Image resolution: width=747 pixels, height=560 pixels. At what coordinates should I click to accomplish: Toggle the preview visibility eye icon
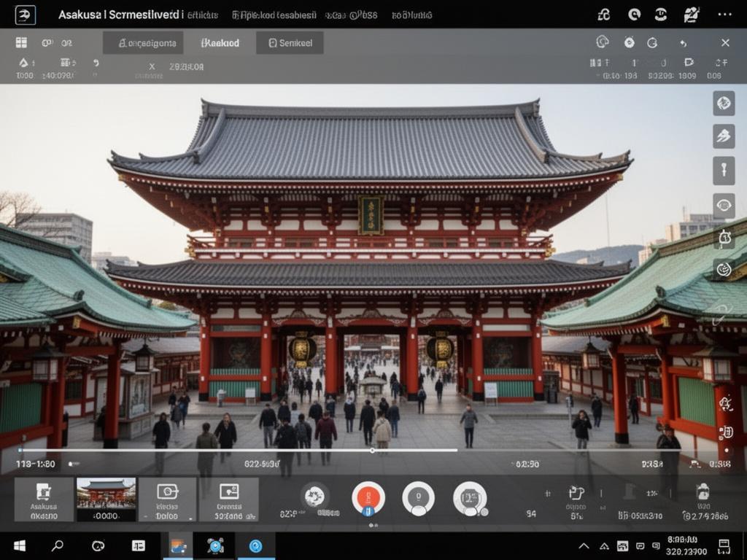click(x=724, y=205)
